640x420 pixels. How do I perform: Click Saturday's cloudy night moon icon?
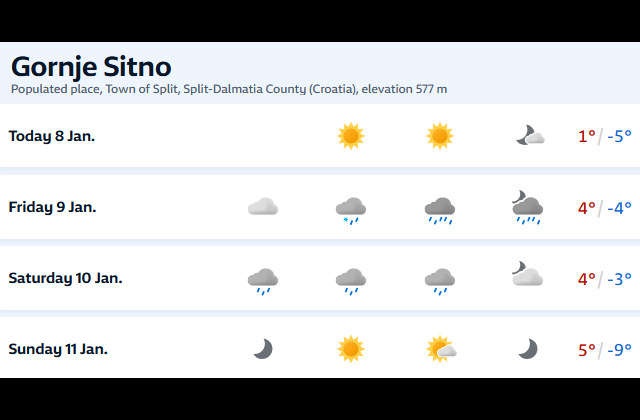click(526, 276)
